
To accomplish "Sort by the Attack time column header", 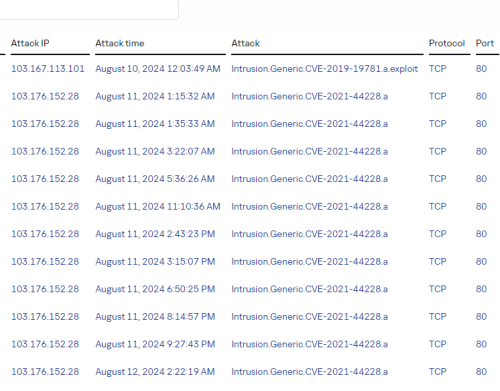I will (120, 43).
